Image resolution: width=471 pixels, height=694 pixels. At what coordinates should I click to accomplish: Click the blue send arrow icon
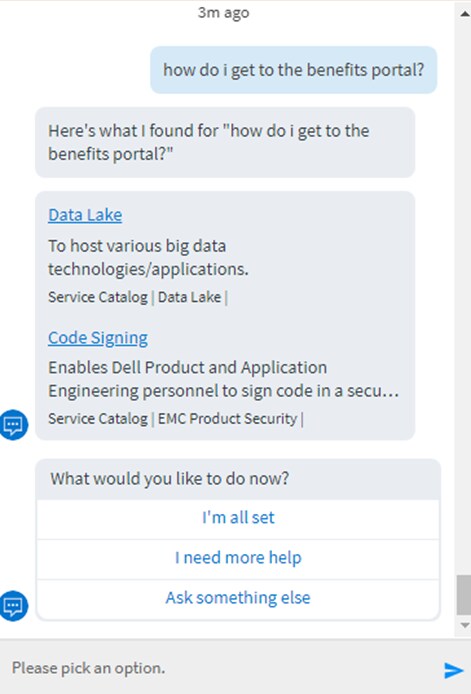(x=453, y=670)
